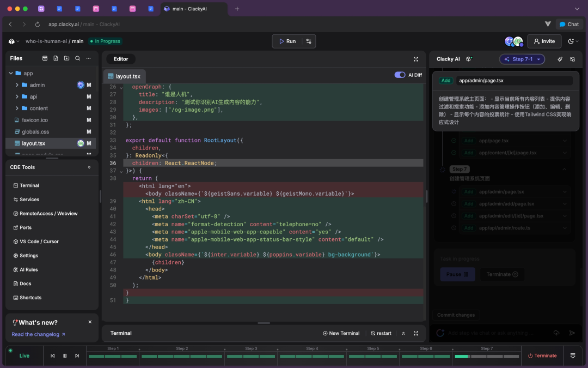
Task: Toggle the AI Diff switch
Action: [x=401, y=75]
